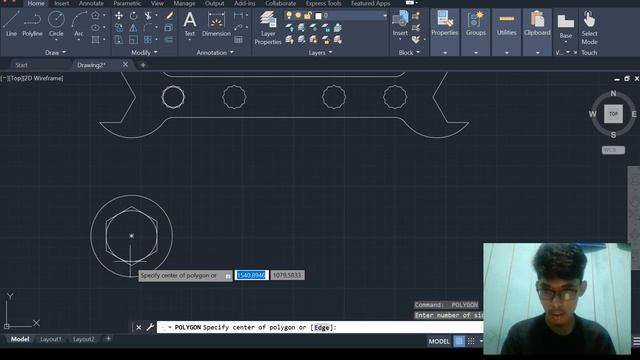Add a new drawing tab with plus
640x360 pixels.
pos(143,65)
